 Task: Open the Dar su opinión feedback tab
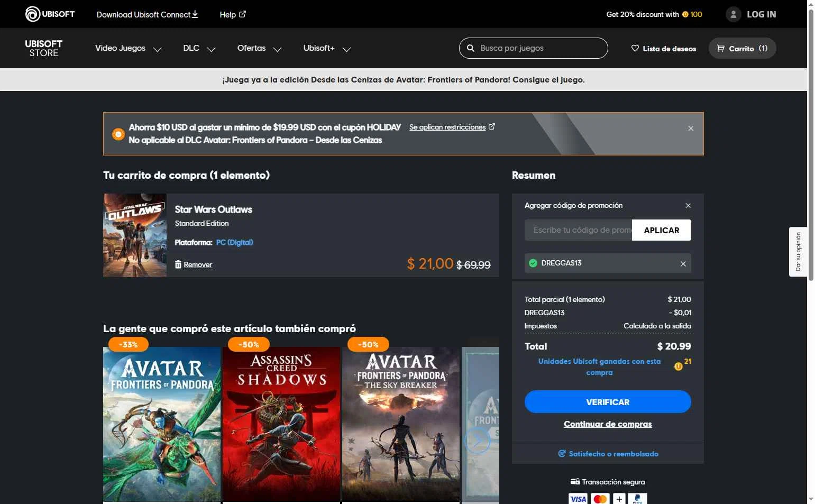click(798, 252)
